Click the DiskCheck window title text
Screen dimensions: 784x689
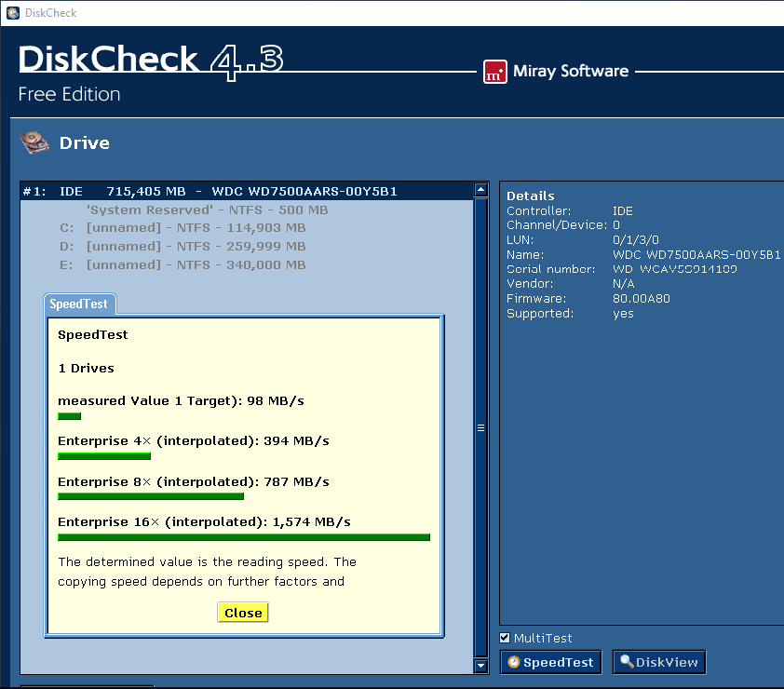click(x=51, y=13)
